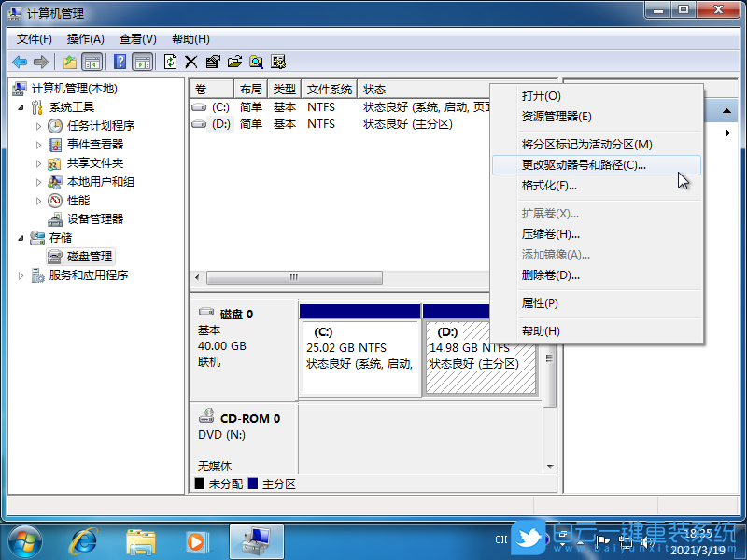Click the Back navigation arrow in the toolbar
This screenshot has width=747, height=560.
pos(19,62)
